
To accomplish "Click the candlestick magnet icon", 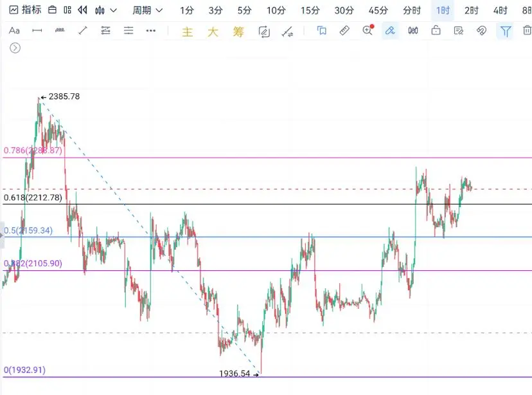I will click(413, 31).
